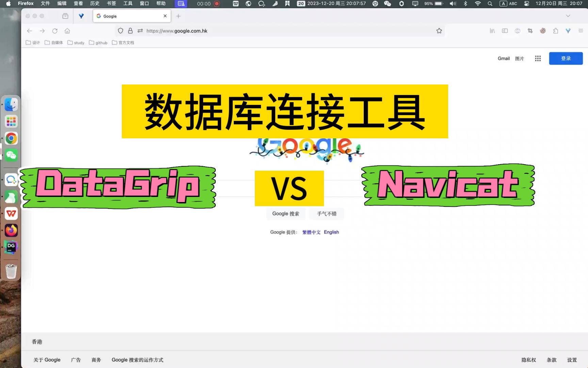
Task: Open 设置 in the footer
Action: [572, 360]
